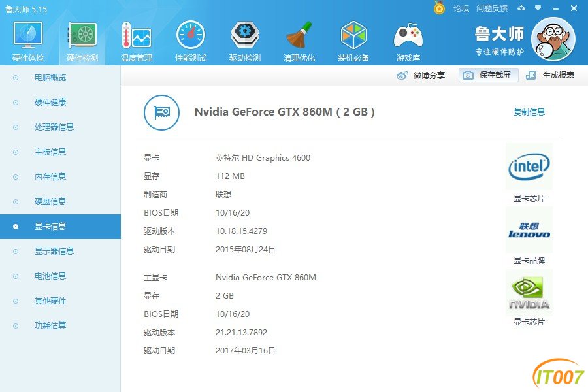Select 硬件健康 in the sidebar
588x392 pixels.
click(60, 103)
